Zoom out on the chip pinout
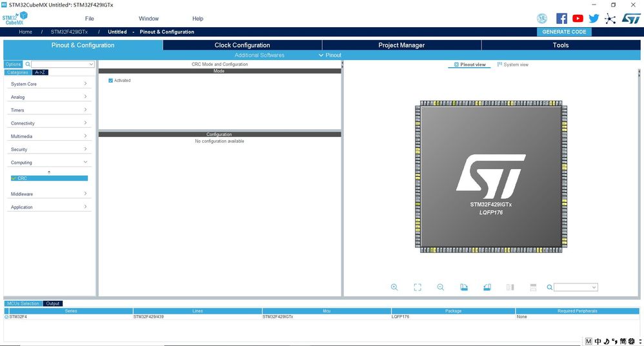The height and width of the screenshot is (346, 644). point(440,287)
